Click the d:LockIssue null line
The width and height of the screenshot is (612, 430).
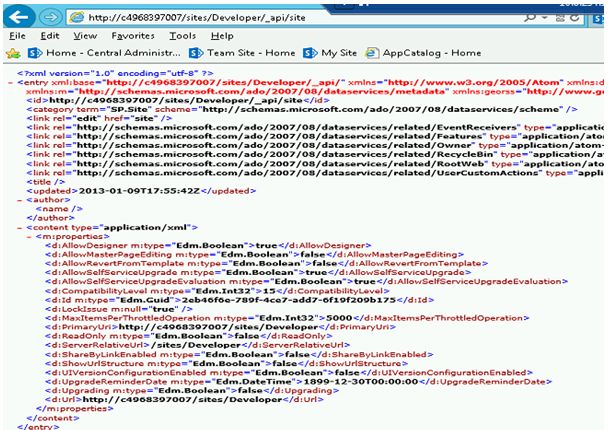point(119,309)
